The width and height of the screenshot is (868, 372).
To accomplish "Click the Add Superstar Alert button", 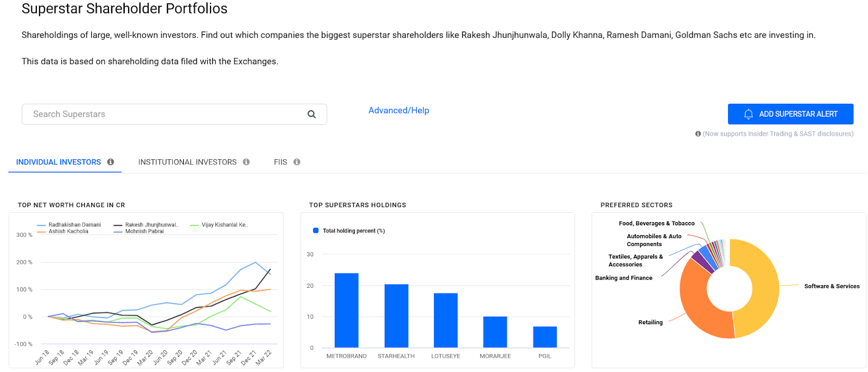I will pyautogui.click(x=790, y=114).
